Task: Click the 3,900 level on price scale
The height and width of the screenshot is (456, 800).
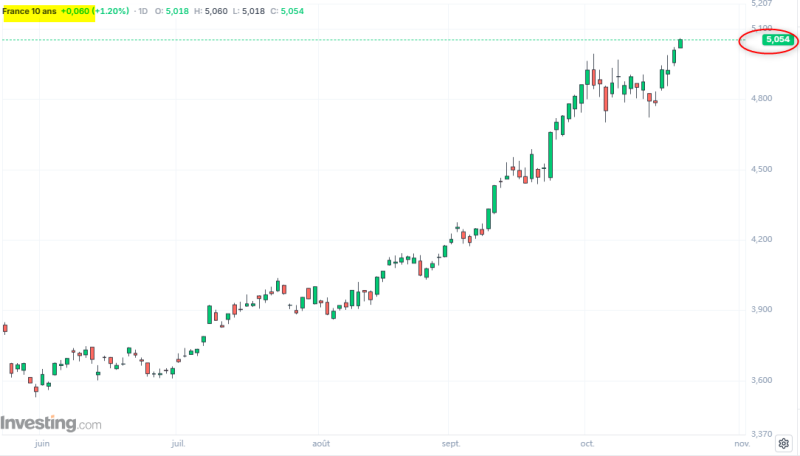Action: coord(761,309)
